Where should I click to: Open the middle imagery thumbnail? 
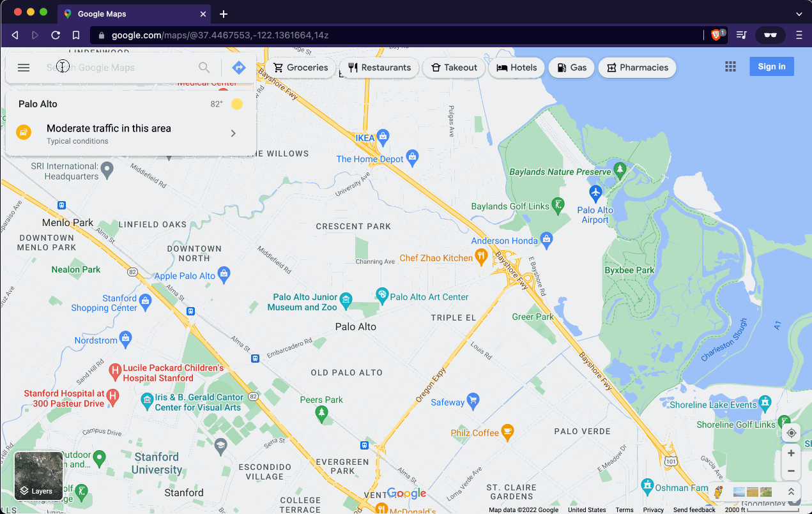(x=753, y=492)
